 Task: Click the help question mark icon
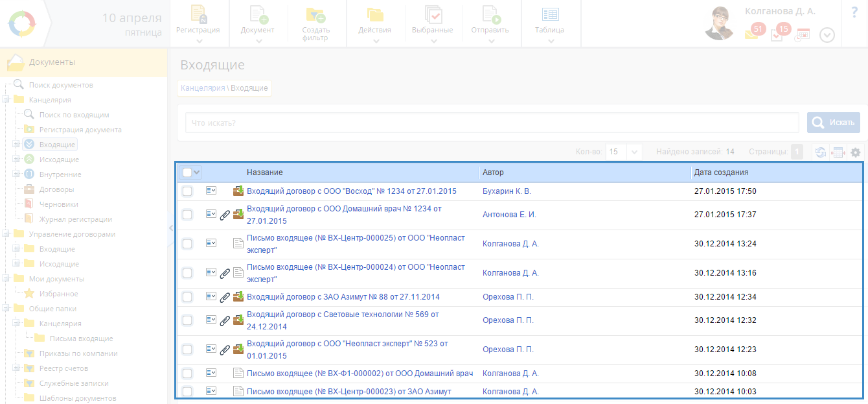tap(854, 12)
